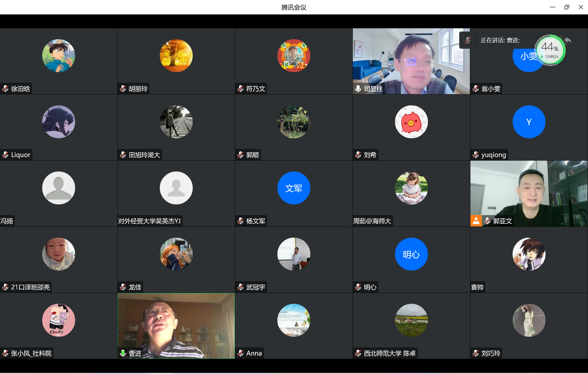Click the 对外经贸大学吴英杰YJ name label
This screenshot has height=374, width=588.
[x=149, y=221]
